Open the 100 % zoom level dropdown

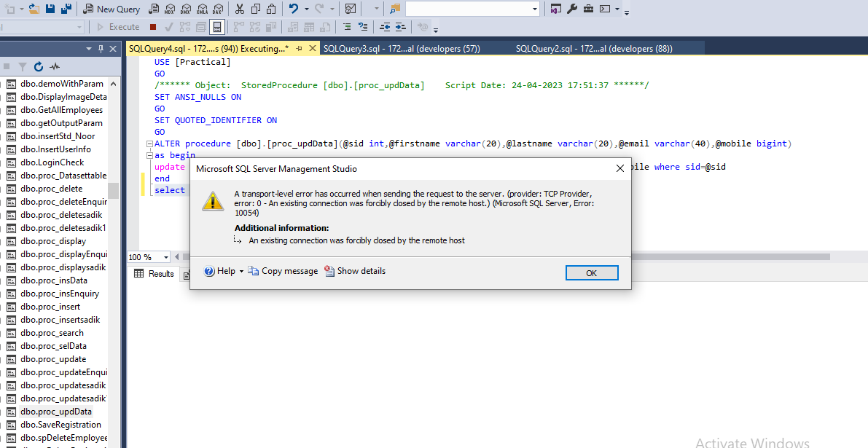(166, 257)
